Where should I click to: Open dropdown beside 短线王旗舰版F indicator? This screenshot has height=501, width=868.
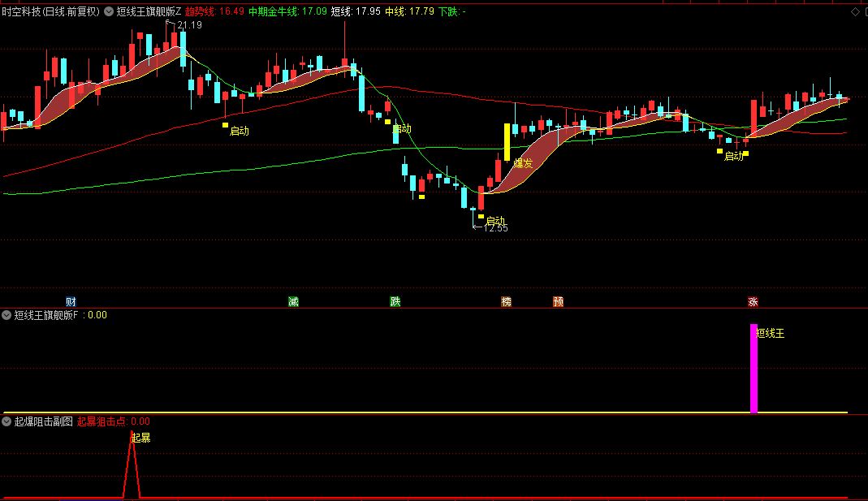tap(6, 315)
